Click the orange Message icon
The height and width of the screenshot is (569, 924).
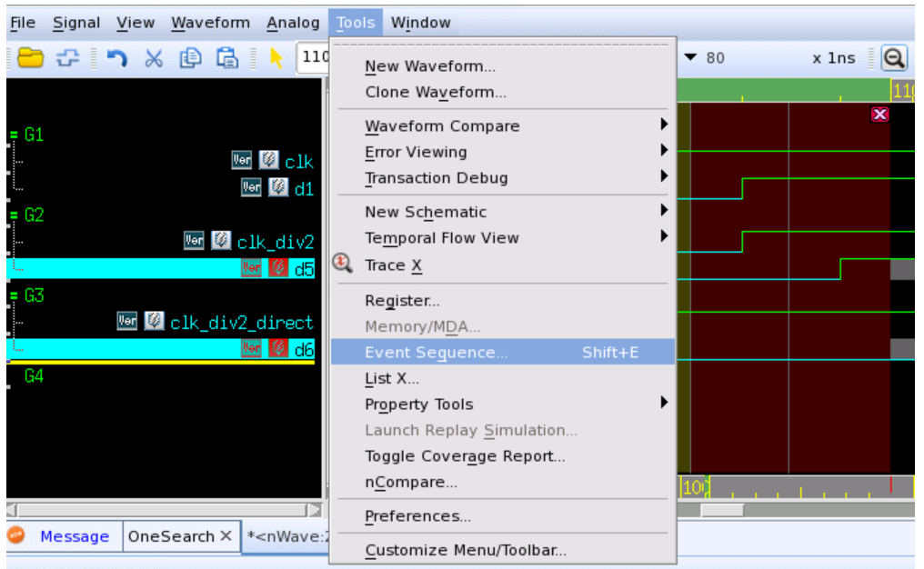pyautogui.click(x=16, y=534)
